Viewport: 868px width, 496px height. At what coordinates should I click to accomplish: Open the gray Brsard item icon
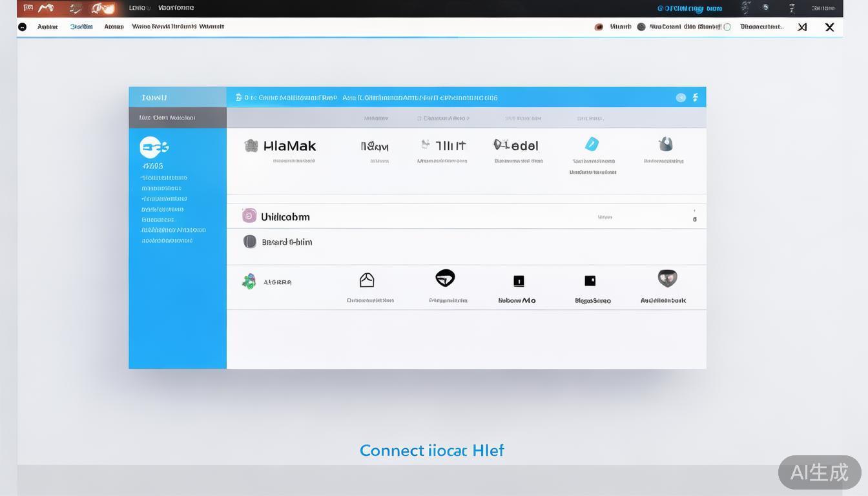click(x=249, y=242)
